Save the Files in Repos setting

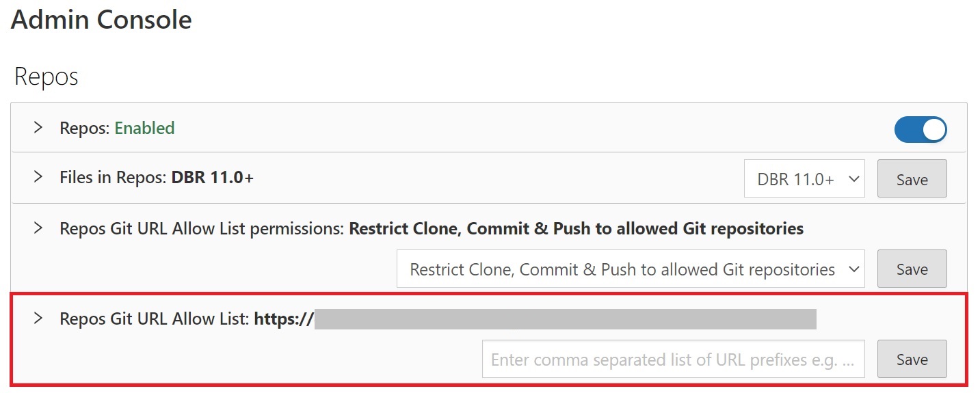tap(912, 179)
